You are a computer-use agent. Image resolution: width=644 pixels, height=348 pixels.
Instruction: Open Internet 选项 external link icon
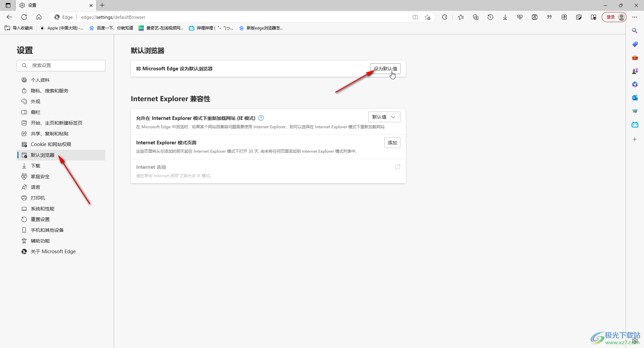pos(397,167)
